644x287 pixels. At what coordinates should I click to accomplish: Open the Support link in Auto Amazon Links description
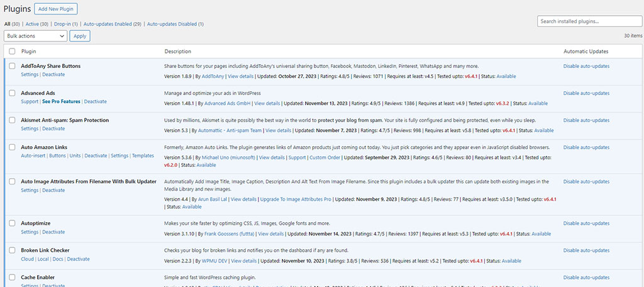coord(297,157)
